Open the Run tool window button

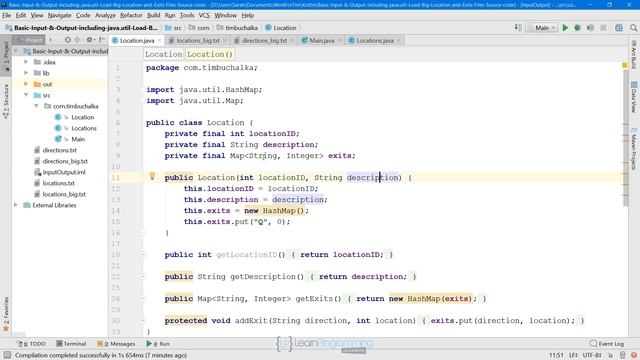click(158, 344)
